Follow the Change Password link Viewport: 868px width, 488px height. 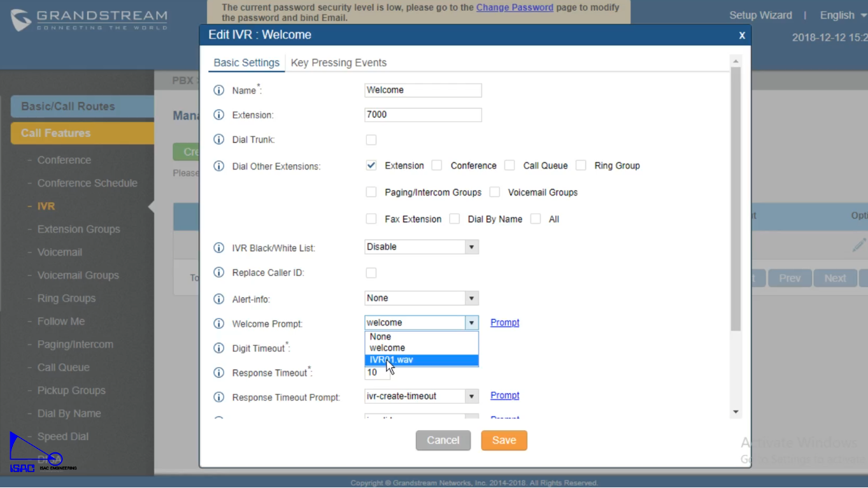pyautogui.click(x=514, y=8)
